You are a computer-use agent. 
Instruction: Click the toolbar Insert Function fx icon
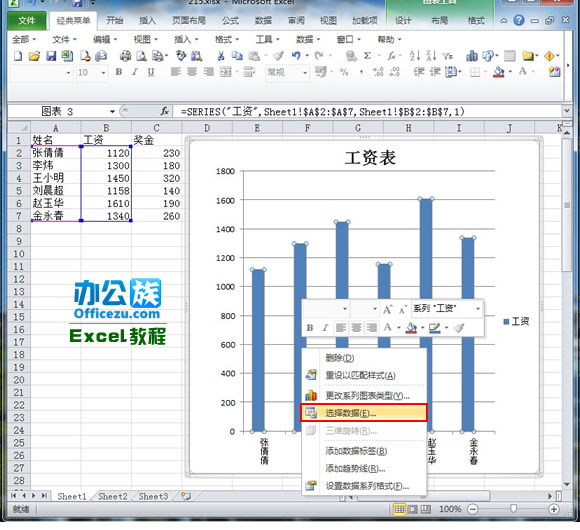click(391, 56)
